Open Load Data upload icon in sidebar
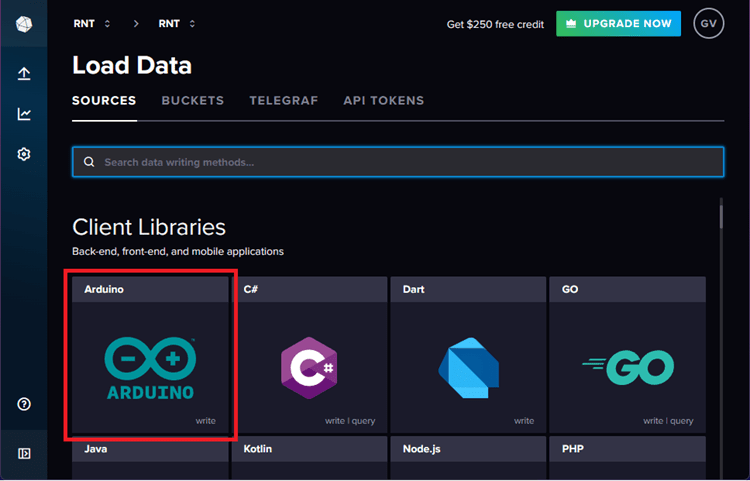 pyautogui.click(x=24, y=74)
